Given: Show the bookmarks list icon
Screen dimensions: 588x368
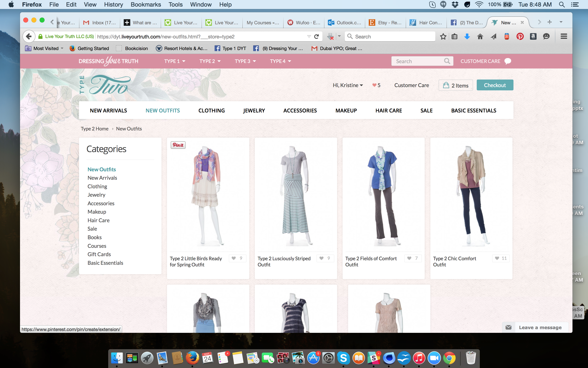Looking at the screenshot, I should tap(454, 37).
